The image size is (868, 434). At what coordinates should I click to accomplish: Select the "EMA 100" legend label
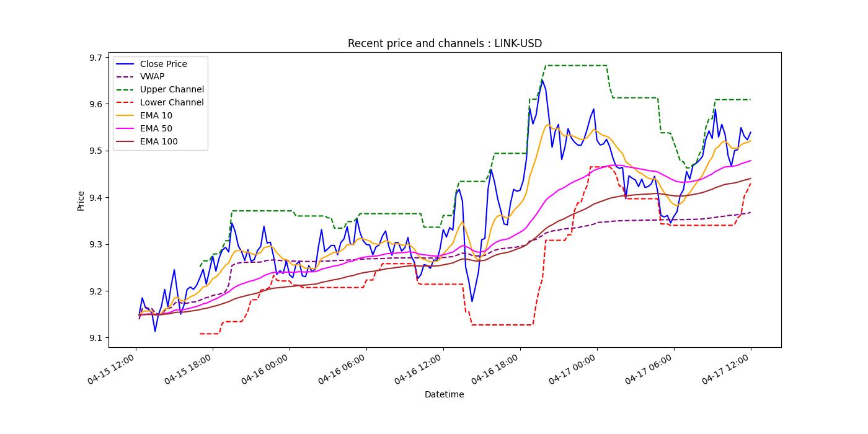(159, 142)
